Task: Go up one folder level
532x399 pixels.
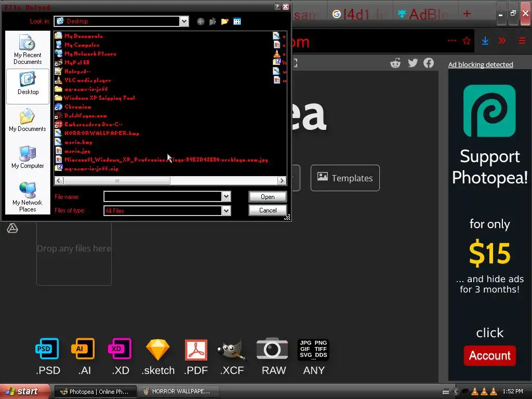Action: click(212, 21)
